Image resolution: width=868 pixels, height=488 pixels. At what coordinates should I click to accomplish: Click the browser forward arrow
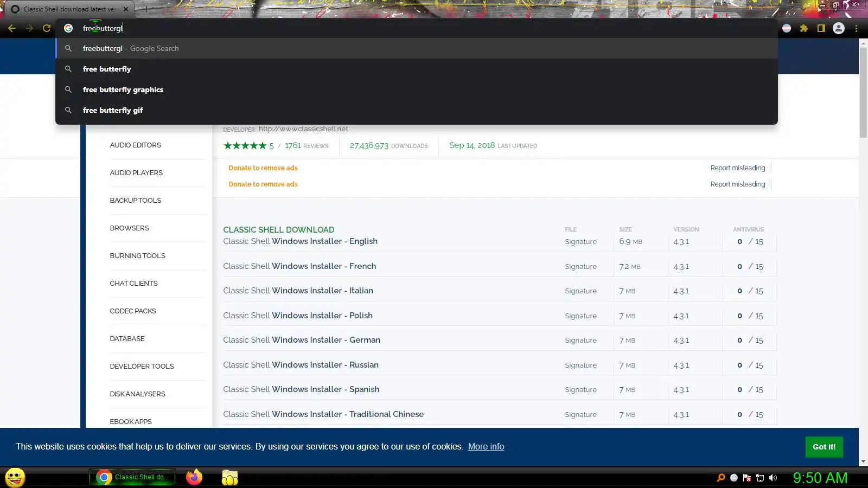click(29, 28)
